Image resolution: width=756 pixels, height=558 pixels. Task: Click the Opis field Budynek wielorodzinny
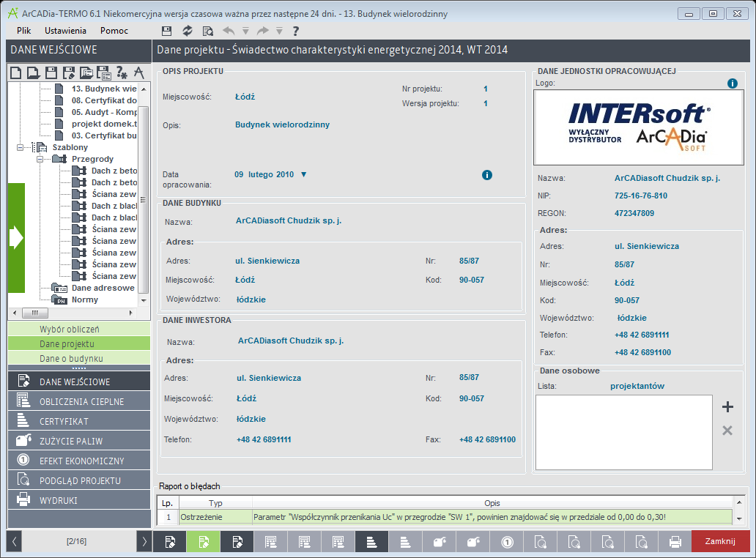click(x=282, y=124)
